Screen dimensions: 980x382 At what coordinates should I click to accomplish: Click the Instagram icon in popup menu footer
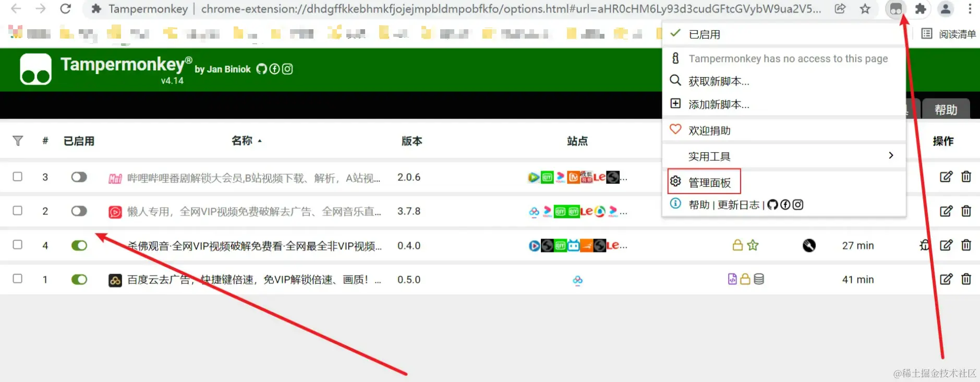click(x=798, y=205)
